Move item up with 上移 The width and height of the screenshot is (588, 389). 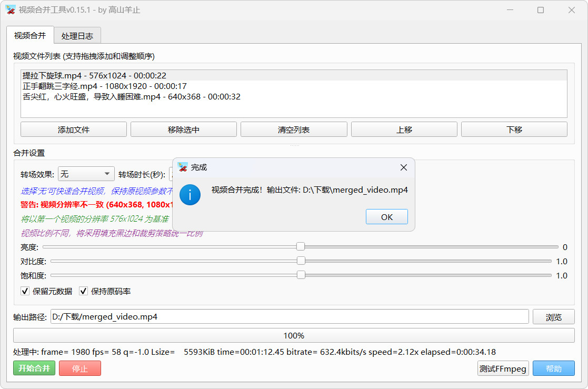[404, 129]
